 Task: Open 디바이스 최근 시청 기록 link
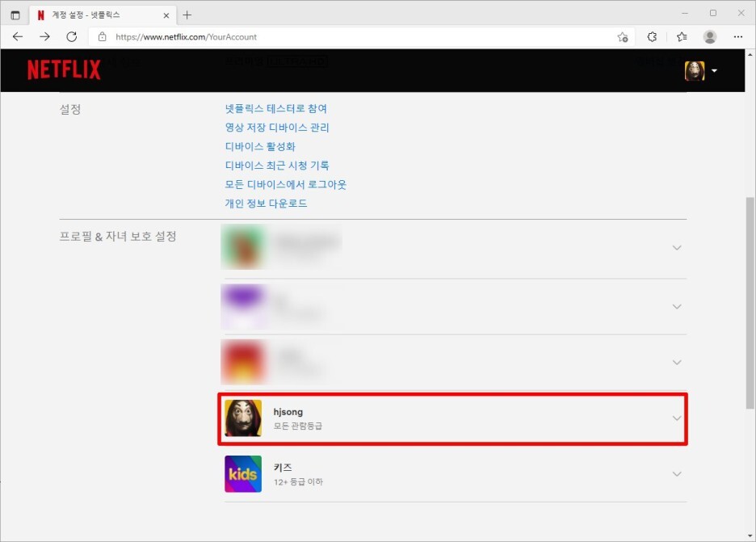point(277,166)
